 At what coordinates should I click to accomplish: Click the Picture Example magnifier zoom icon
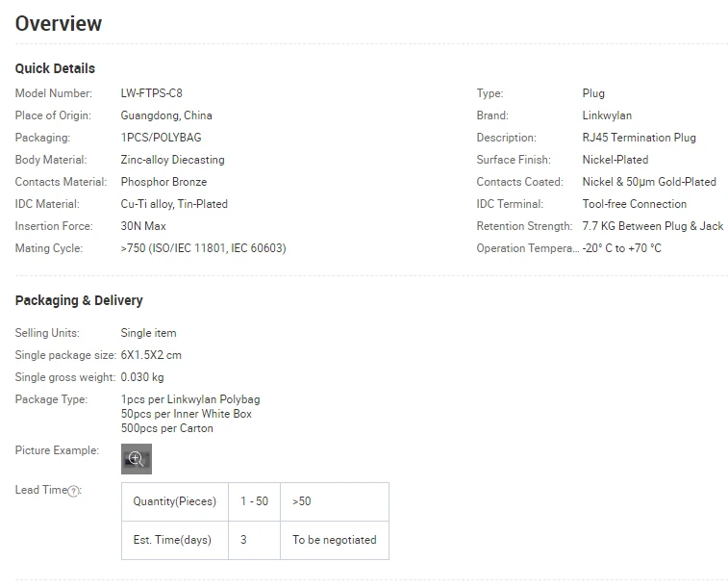(136, 459)
